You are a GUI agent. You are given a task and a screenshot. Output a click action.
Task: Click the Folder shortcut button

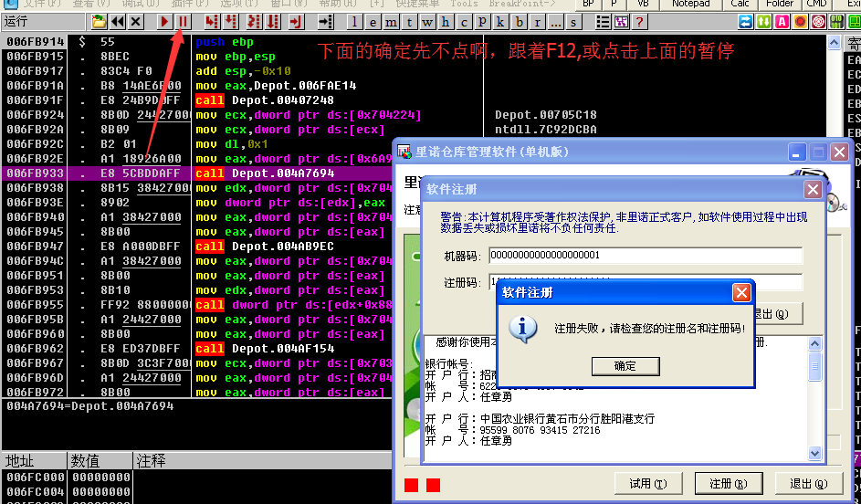point(779,4)
